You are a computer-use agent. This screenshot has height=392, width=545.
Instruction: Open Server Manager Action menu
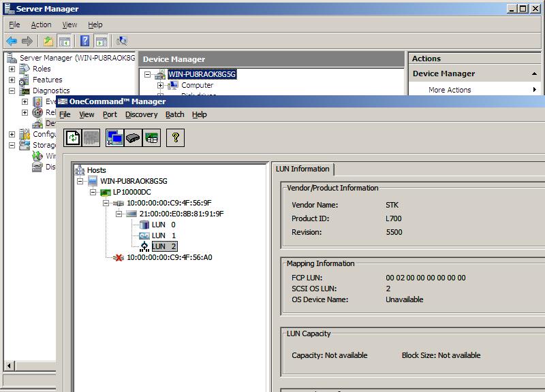41,24
